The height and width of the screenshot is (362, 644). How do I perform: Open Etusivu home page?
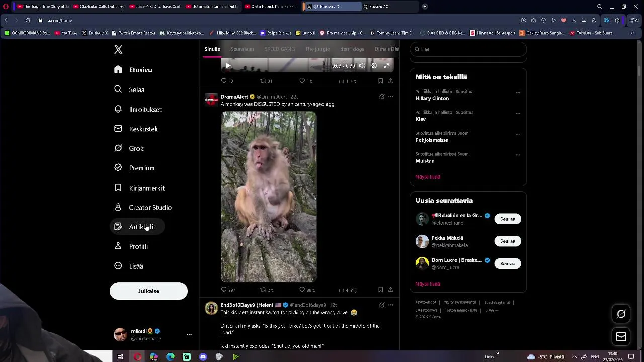pyautogui.click(x=133, y=70)
